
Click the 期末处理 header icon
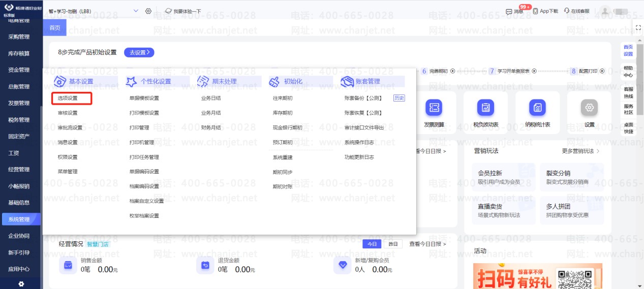click(203, 81)
